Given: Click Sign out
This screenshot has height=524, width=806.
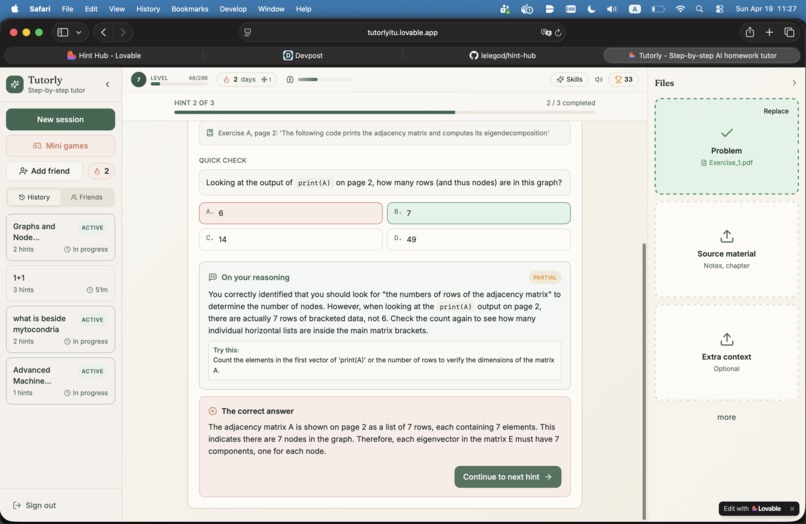Looking at the screenshot, I should pos(34,505).
